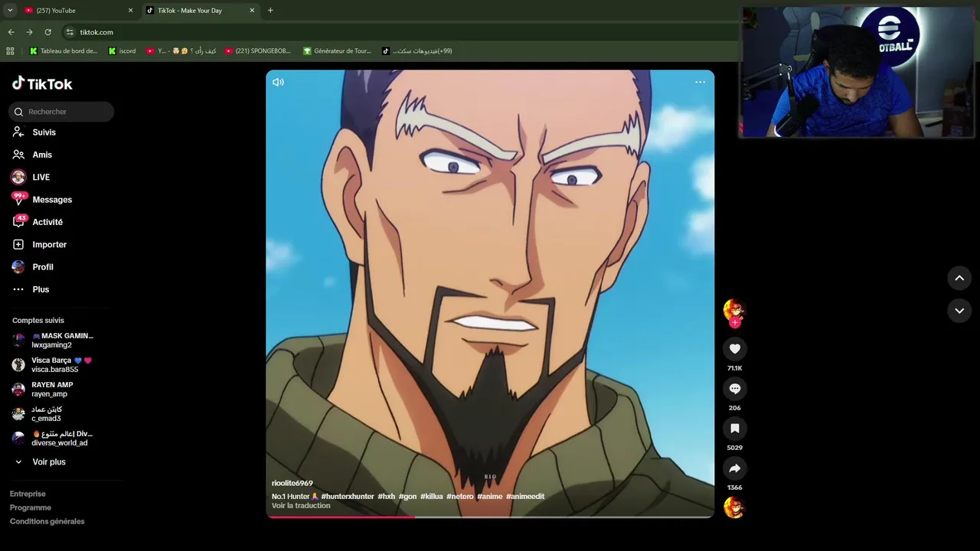Bookmark the video to favorites

coord(734,429)
